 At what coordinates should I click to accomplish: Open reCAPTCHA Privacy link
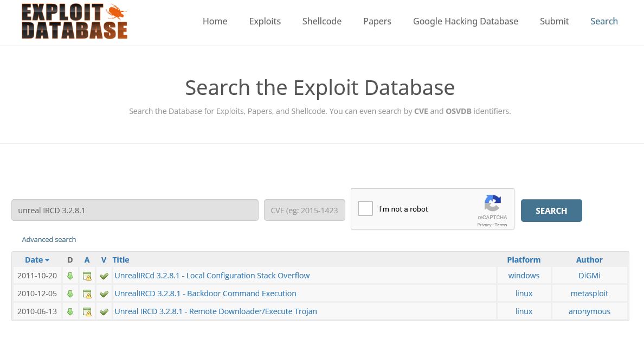[484, 225]
